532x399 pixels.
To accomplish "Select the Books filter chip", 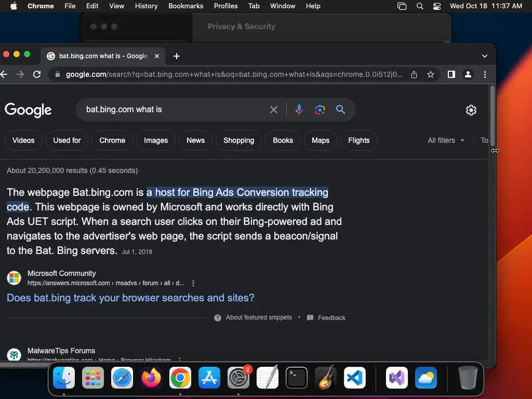I will (283, 140).
